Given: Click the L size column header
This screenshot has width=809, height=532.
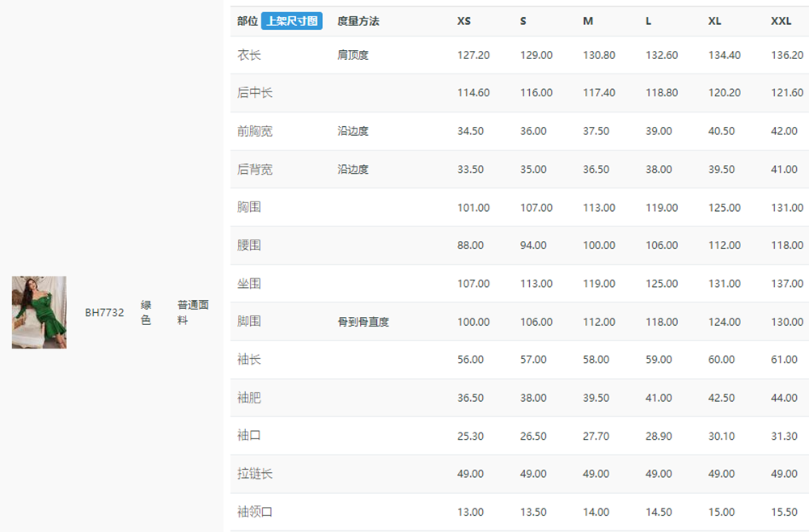Looking at the screenshot, I should pyautogui.click(x=648, y=21).
